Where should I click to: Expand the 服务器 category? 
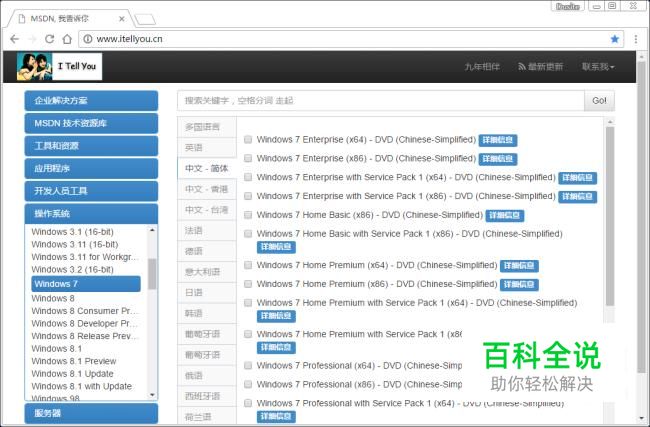[91, 413]
